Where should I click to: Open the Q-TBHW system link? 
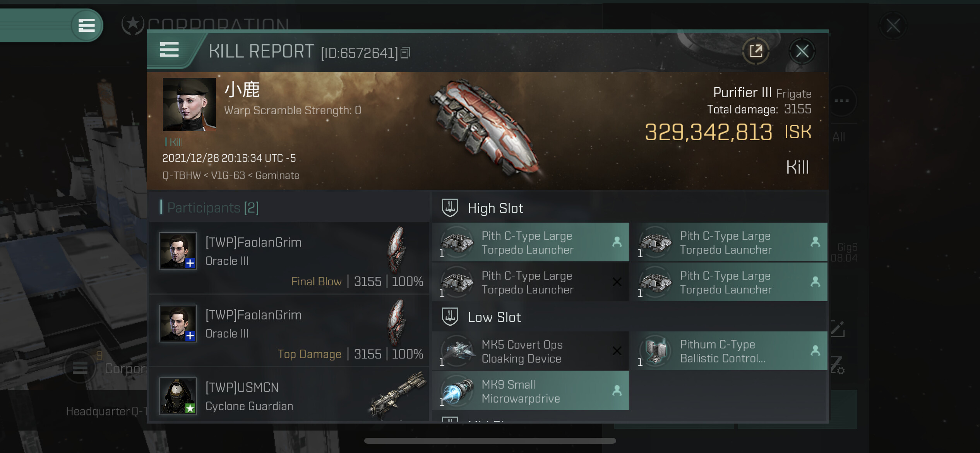(182, 175)
